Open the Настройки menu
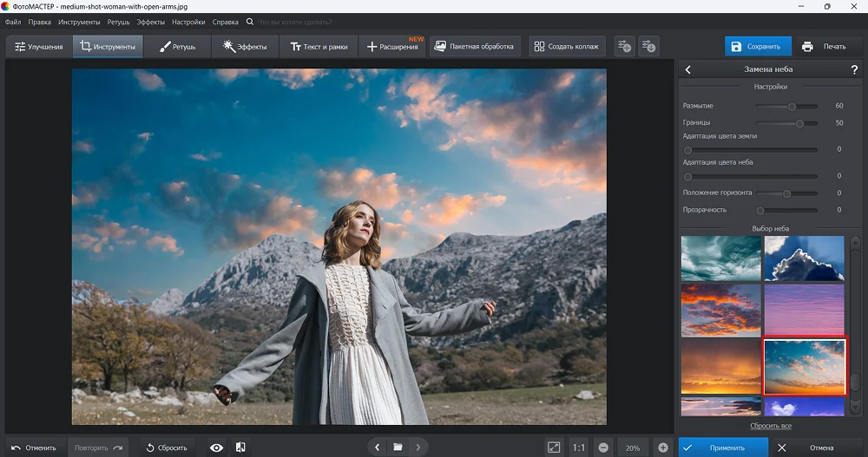 pos(188,23)
